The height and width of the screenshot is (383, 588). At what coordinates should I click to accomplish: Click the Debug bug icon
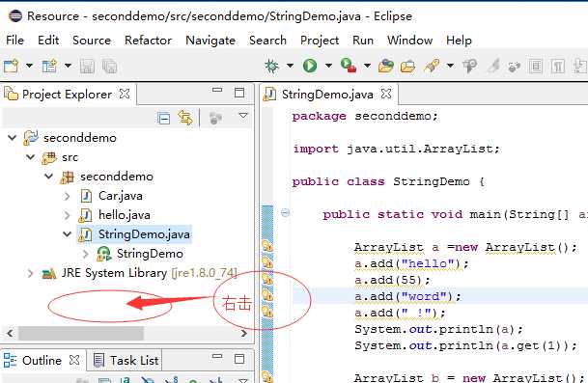coord(272,66)
